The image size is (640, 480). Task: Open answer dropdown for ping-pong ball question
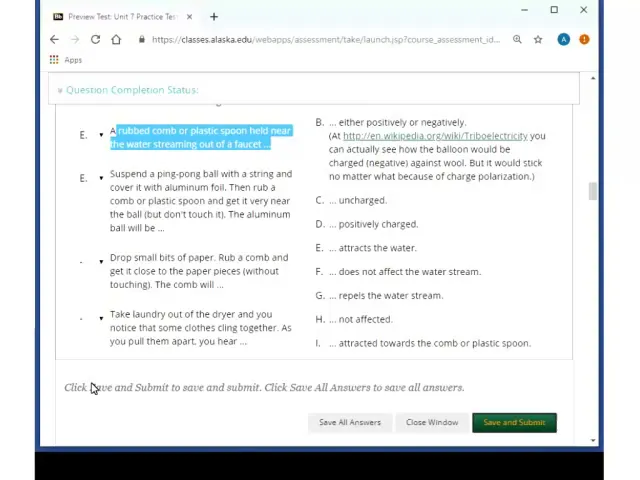coord(101,178)
